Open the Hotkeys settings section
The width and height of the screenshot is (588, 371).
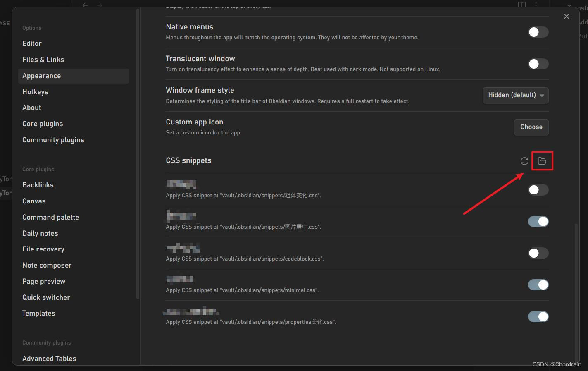point(35,92)
